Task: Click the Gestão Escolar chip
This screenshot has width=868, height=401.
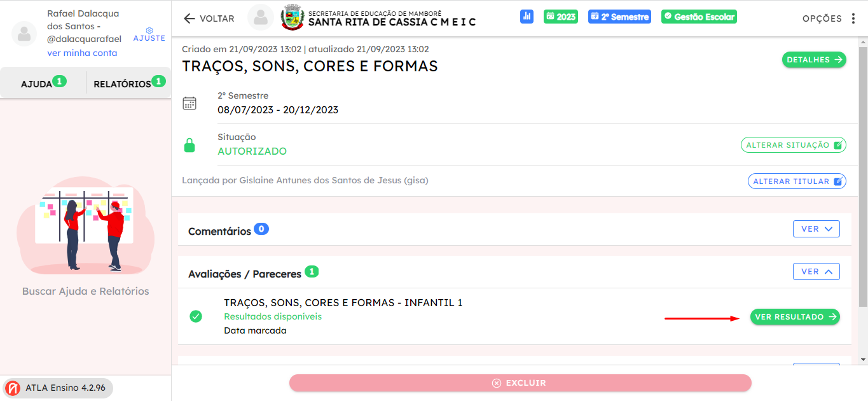Action: click(699, 17)
